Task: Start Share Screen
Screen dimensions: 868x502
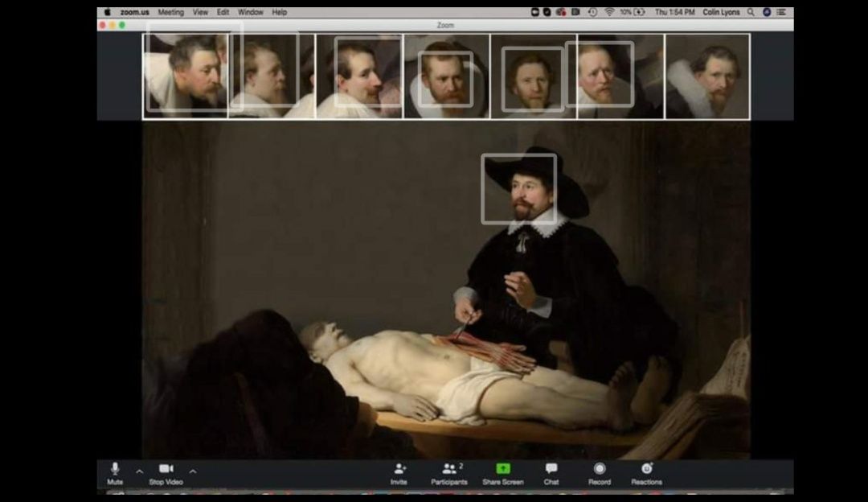Action: coord(502,474)
